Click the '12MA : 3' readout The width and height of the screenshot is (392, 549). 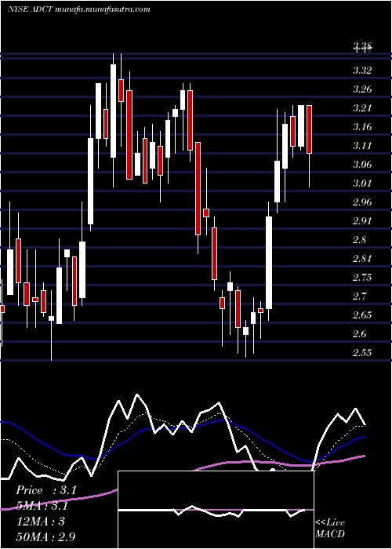pyautogui.click(x=40, y=522)
